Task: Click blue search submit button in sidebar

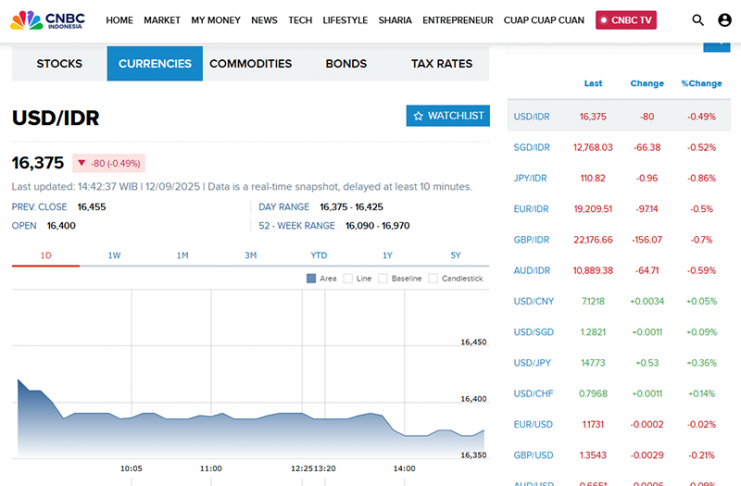Action: coord(717,44)
